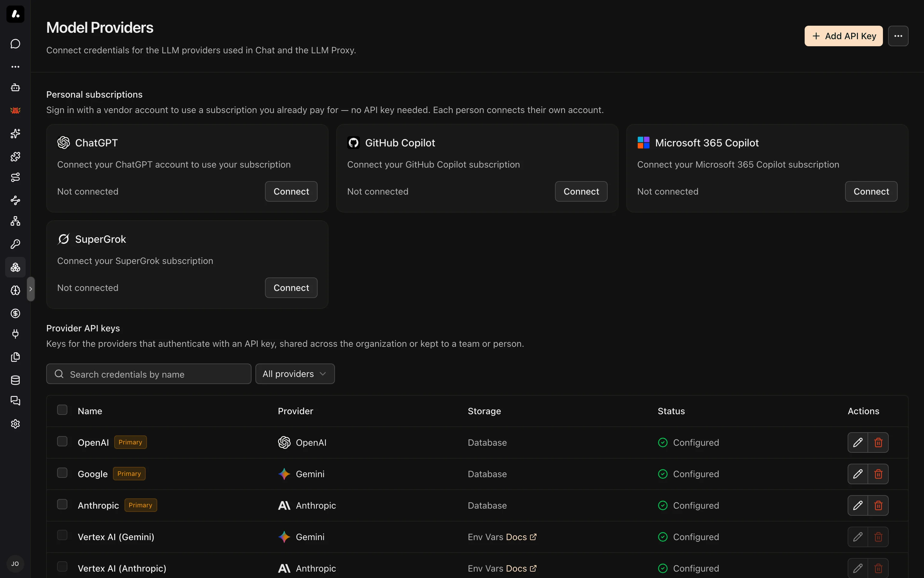Edit the OpenAI credential with pencil icon
924x578 pixels.
coord(858,442)
